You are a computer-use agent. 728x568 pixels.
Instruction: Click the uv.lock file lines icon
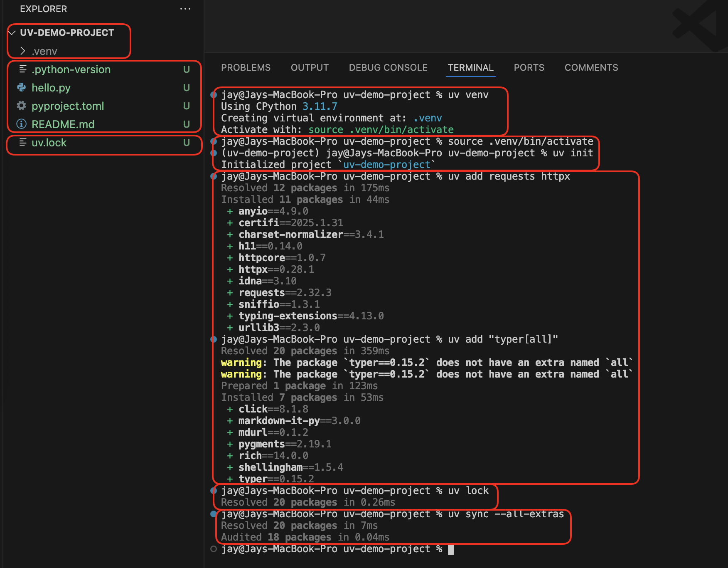pyautogui.click(x=23, y=143)
